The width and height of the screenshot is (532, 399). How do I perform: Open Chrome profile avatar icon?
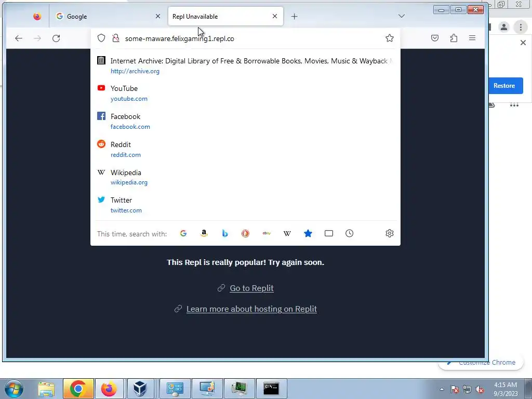click(504, 27)
